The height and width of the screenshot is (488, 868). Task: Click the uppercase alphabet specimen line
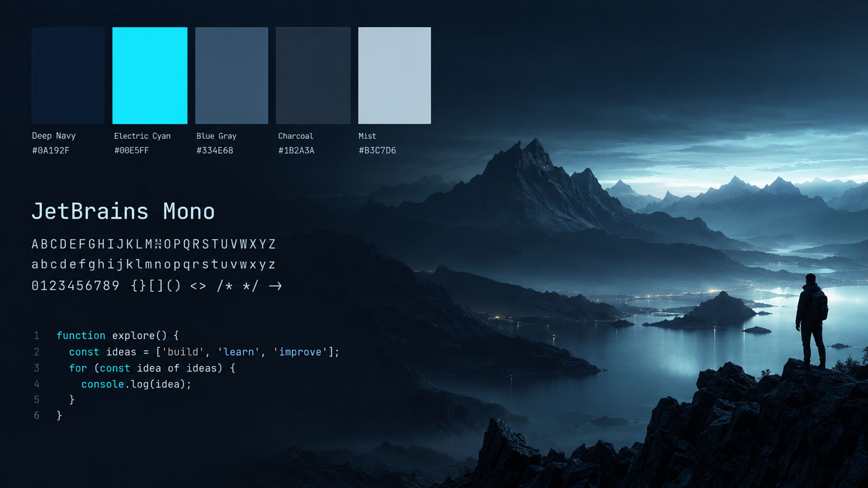click(154, 244)
